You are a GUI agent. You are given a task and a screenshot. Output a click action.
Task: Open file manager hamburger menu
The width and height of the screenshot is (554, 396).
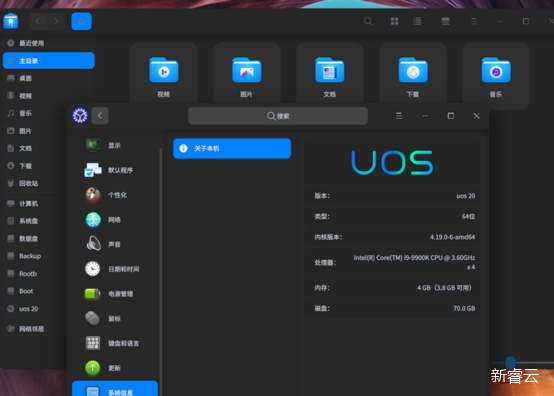(x=474, y=21)
